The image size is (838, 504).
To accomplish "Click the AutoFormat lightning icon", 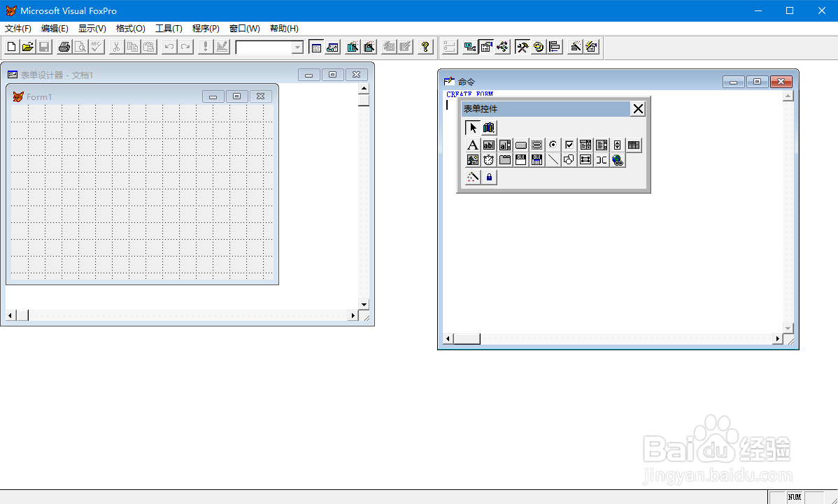I will point(591,47).
